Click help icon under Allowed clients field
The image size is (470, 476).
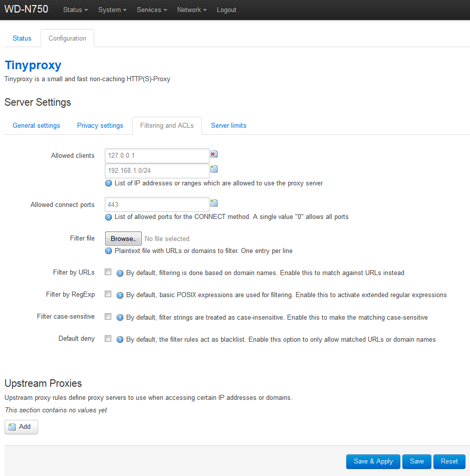pos(108,183)
